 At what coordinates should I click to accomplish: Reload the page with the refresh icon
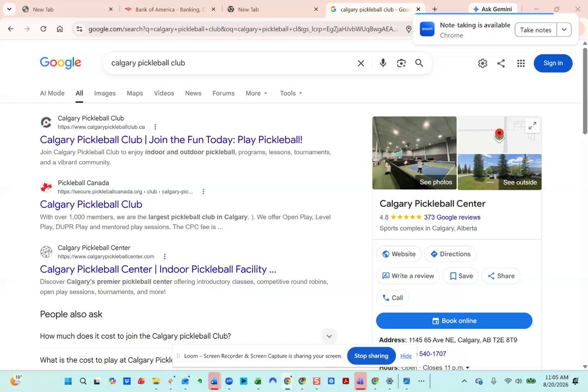pos(43,29)
